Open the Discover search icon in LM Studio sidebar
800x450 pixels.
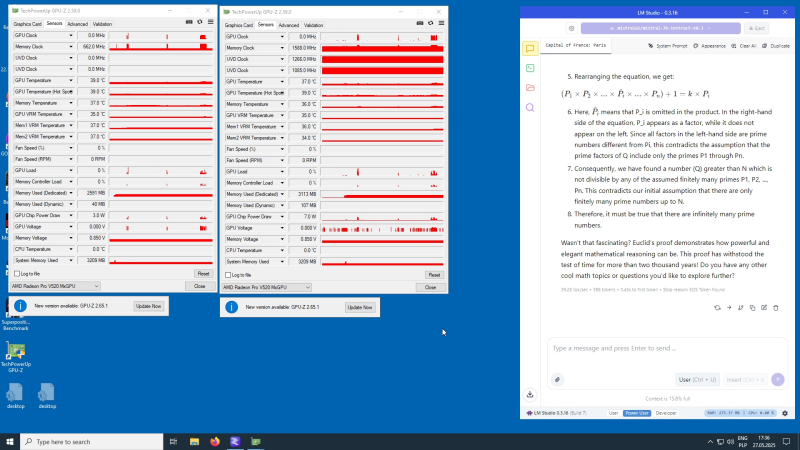530,108
